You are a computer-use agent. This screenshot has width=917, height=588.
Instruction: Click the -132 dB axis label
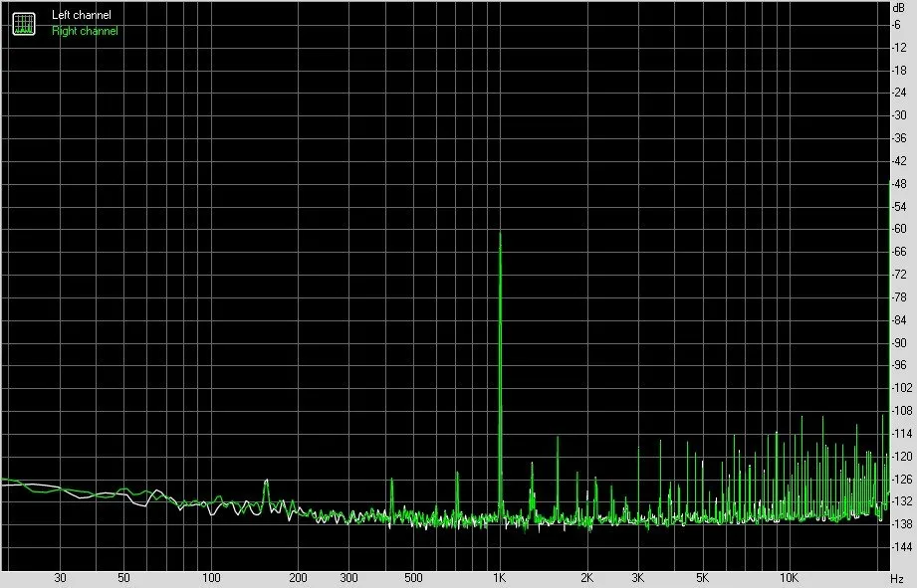(901, 502)
